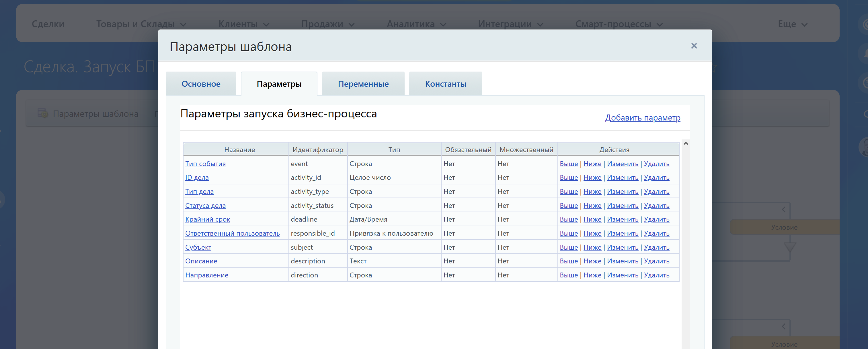Move the subject parameter higher

(568, 247)
